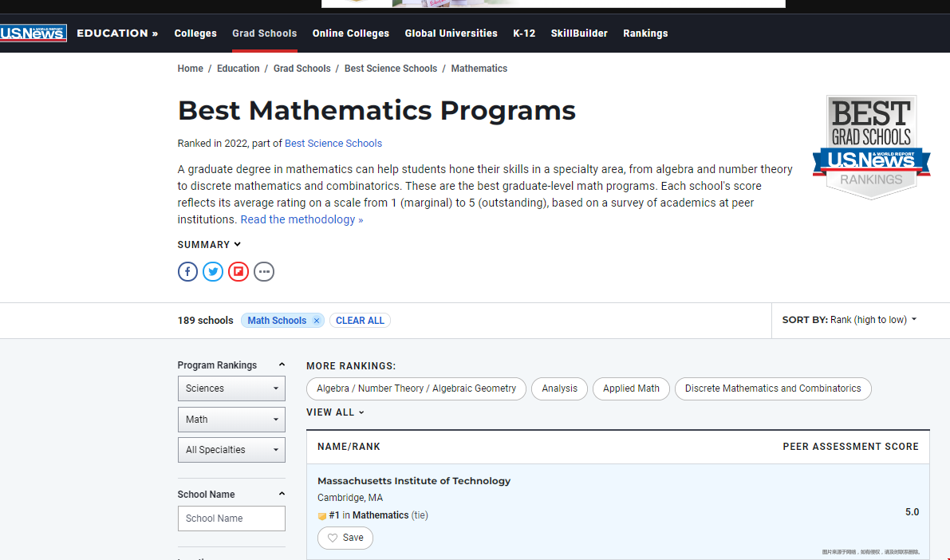Screen dimensions: 950x560
Task: Open the All Specialties dropdown
Action: tap(231, 450)
